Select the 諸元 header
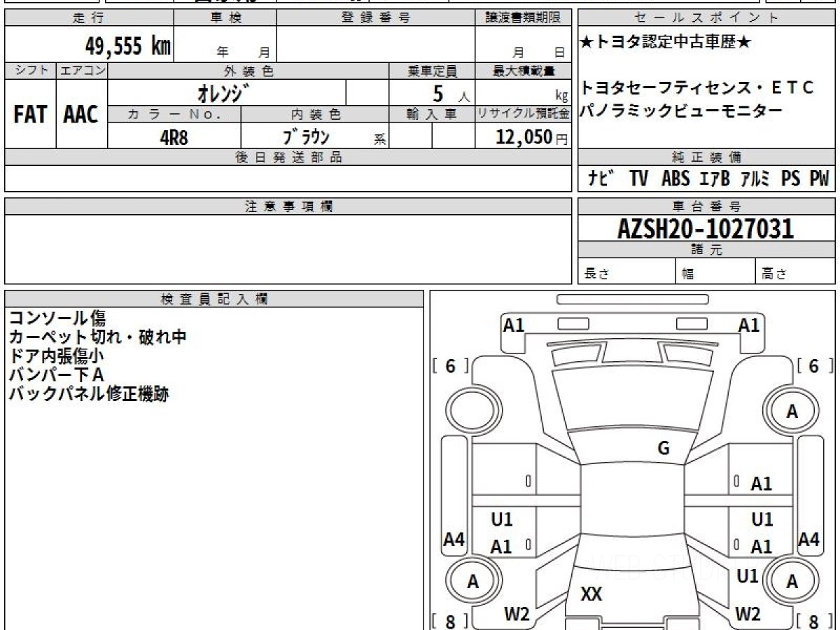840x630 pixels. tap(707, 250)
